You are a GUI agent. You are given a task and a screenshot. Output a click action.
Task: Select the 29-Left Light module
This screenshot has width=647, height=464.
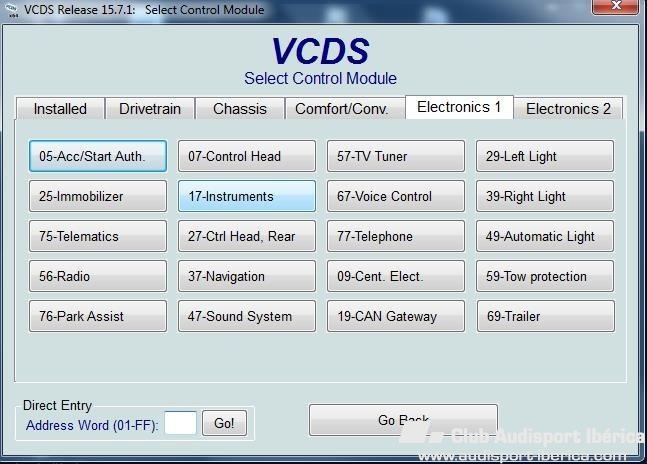click(545, 156)
